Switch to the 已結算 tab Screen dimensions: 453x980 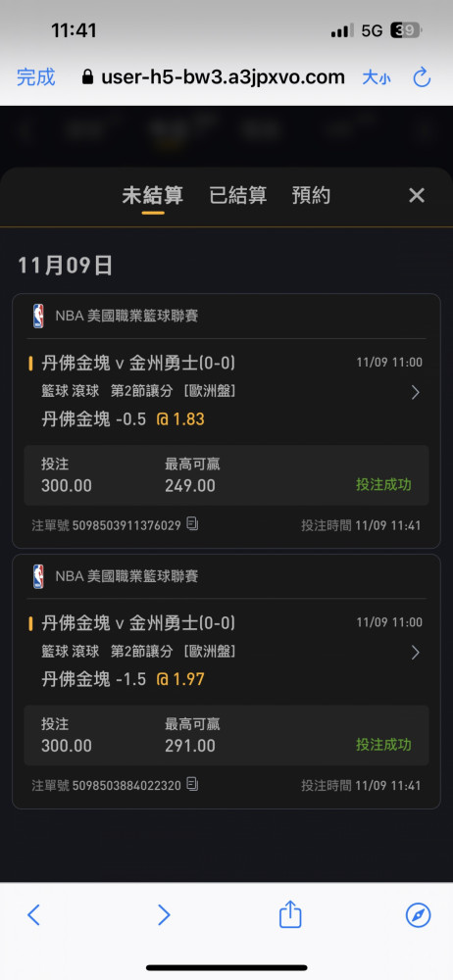(x=237, y=196)
